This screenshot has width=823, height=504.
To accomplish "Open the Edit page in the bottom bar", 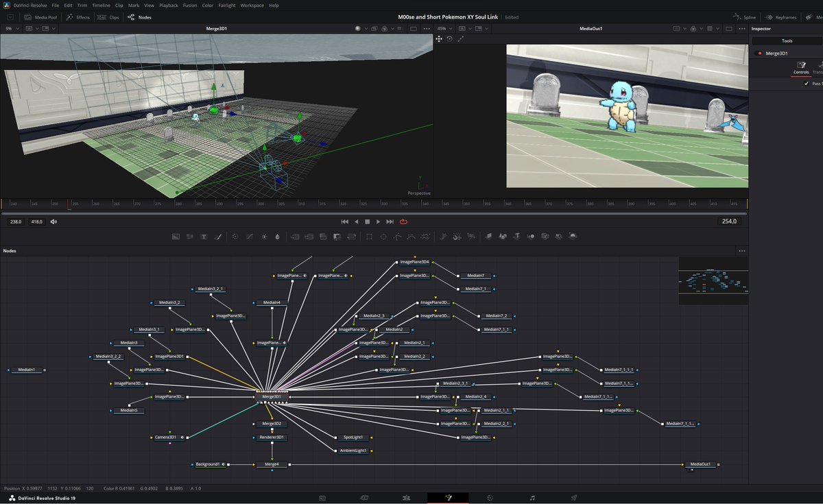I will pyautogui.click(x=406, y=497).
